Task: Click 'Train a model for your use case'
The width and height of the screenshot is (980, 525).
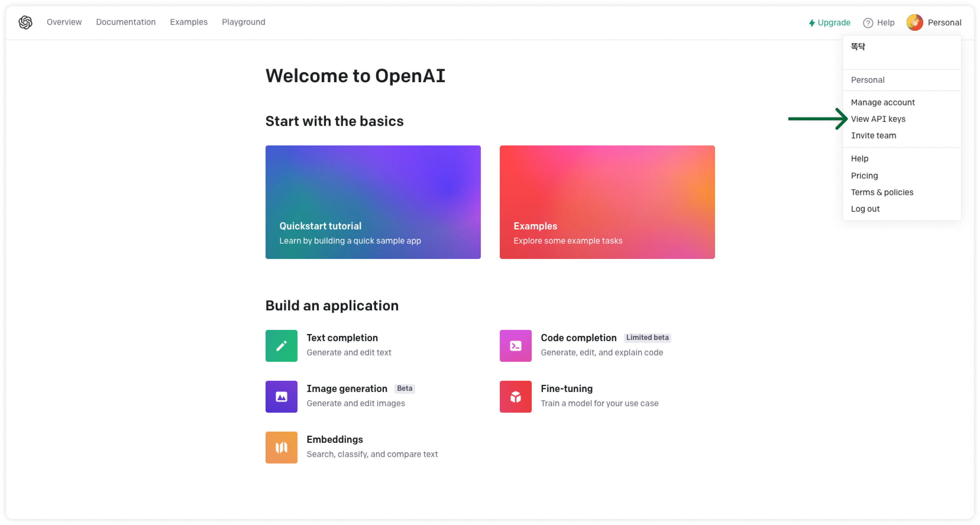Action: click(599, 403)
